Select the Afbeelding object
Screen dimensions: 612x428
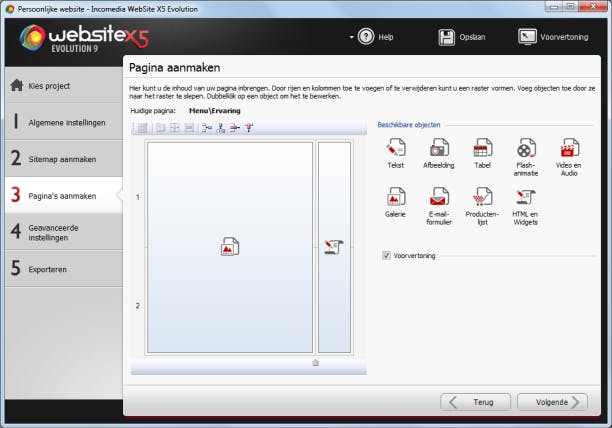(439, 153)
